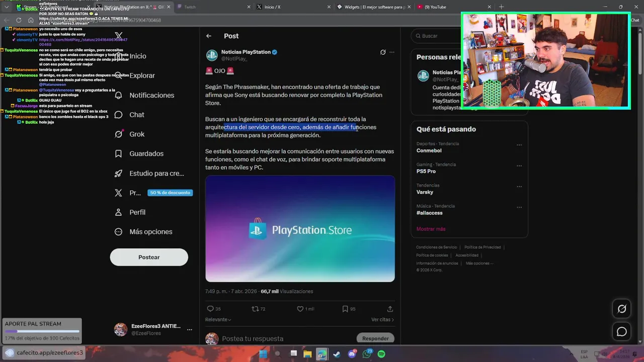Open the Conmebol trend
Viewport: 644px width, 362px height.
[429, 150]
